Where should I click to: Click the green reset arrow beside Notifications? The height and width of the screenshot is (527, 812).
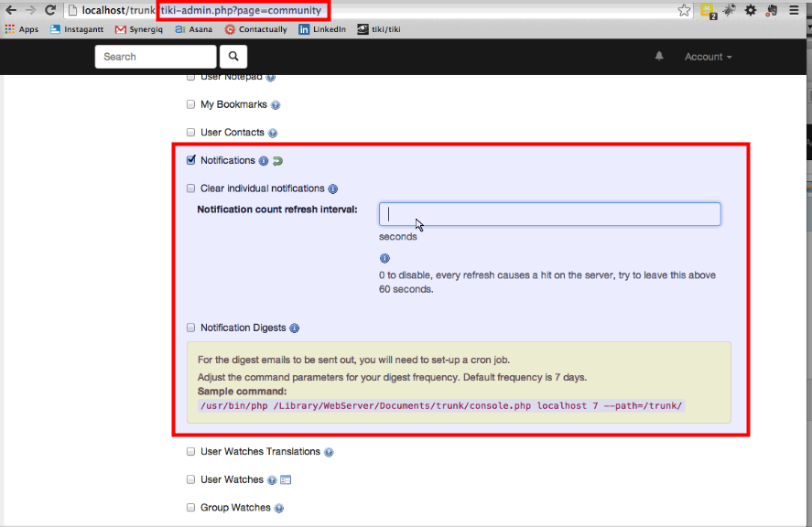pos(277,161)
